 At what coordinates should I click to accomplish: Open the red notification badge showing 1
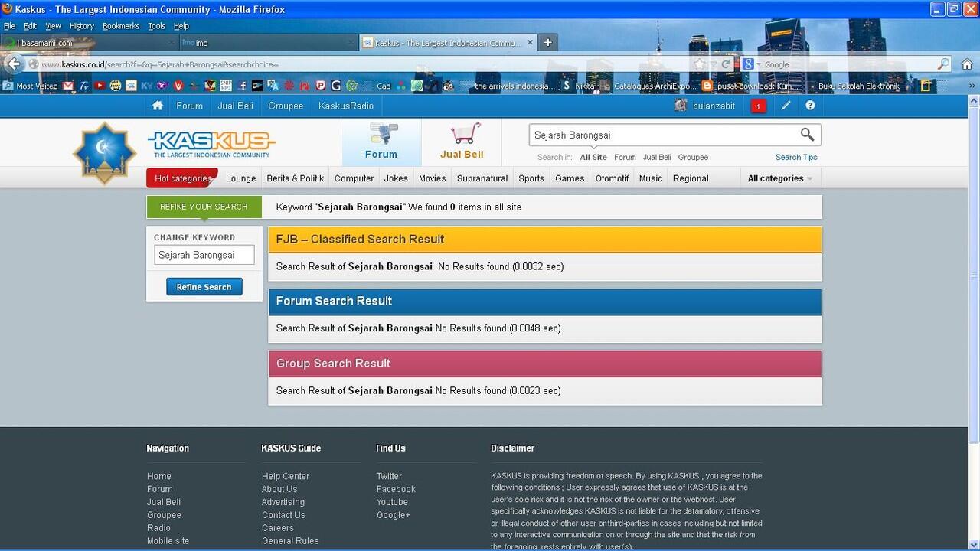[758, 106]
